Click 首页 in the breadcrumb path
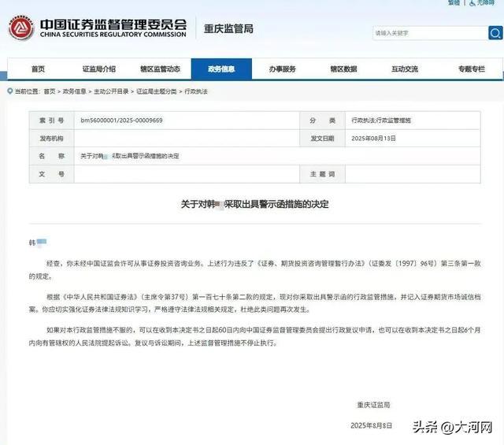The width and height of the screenshot is (504, 445). pos(50,91)
